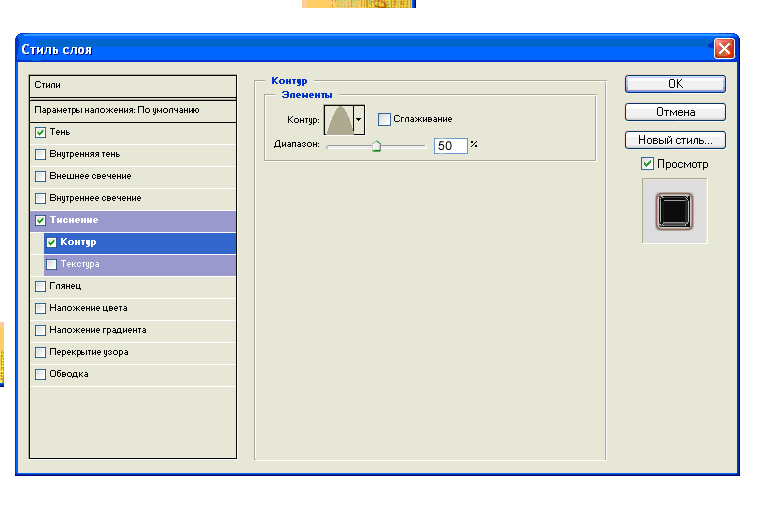Viewport: 766px width, 506px height.
Task: Enable the Перекрытие узора checkbox
Action: point(41,352)
